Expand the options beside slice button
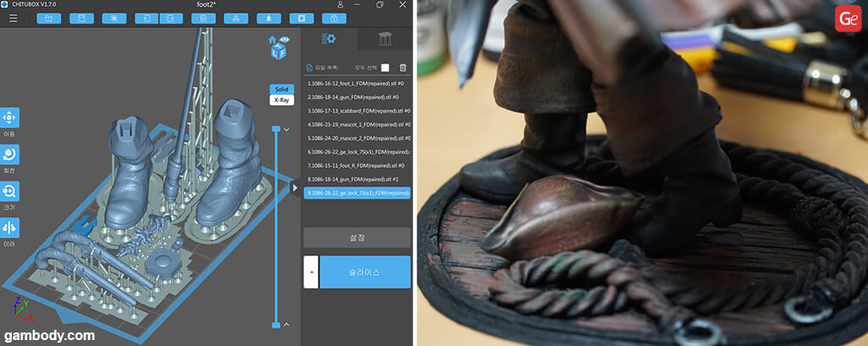 pyautogui.click(x=311, y=272)
